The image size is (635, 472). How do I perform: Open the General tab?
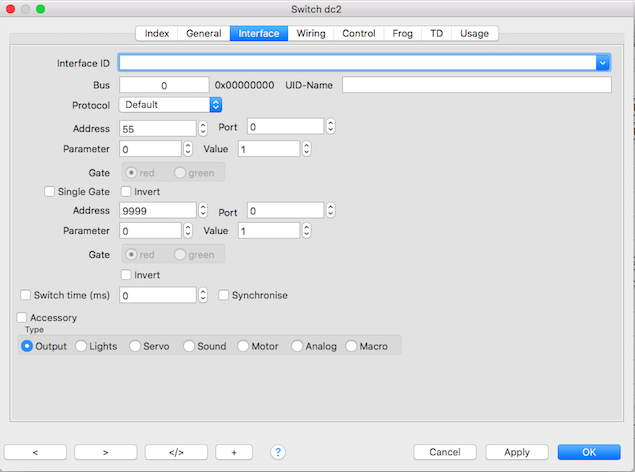tap(204, 33)
